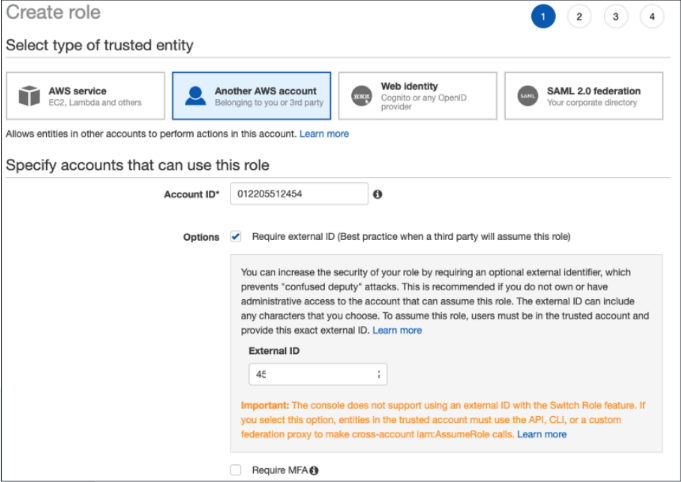Viewport: 681px width, 482px height.
Task: Click into the Account ID input field
Action: coord(299,194)
